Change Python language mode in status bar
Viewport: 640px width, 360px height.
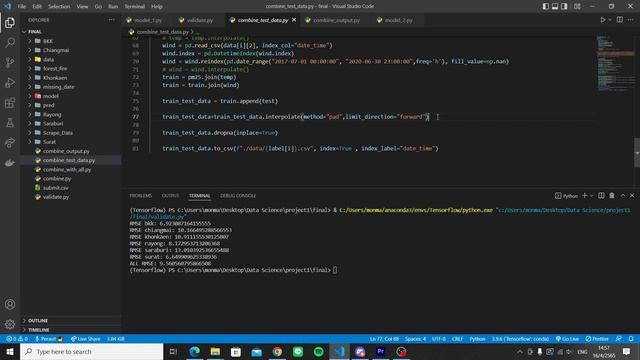(x=477, y=339)
